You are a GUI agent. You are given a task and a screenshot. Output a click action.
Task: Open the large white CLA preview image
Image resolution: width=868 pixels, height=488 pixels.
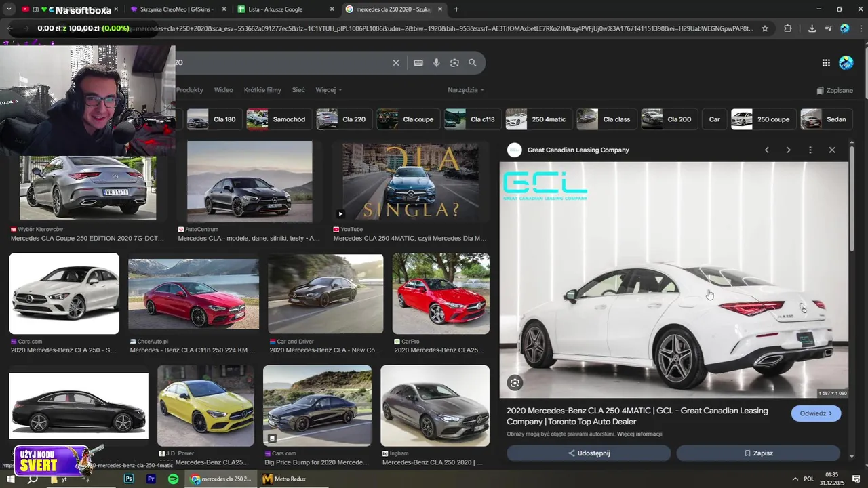tap(674, 279)
